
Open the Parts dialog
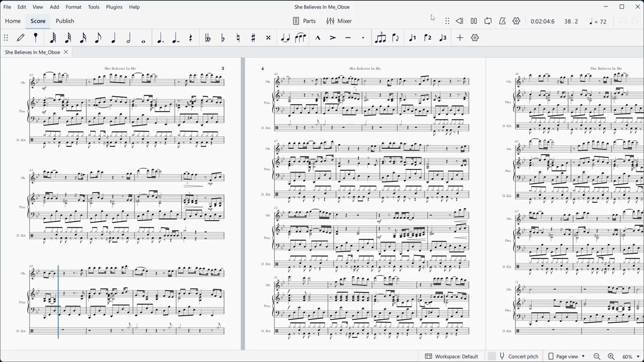[304, 21]
